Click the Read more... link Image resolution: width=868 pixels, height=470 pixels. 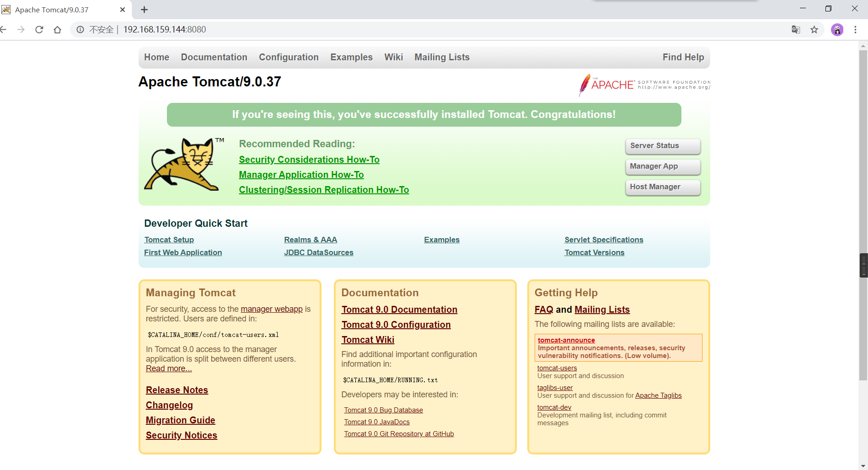pyautogui.click(x=169, y=369)
